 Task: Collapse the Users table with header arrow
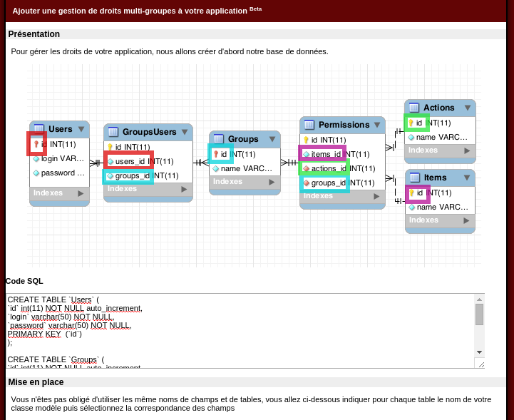[x=81, y=129]
